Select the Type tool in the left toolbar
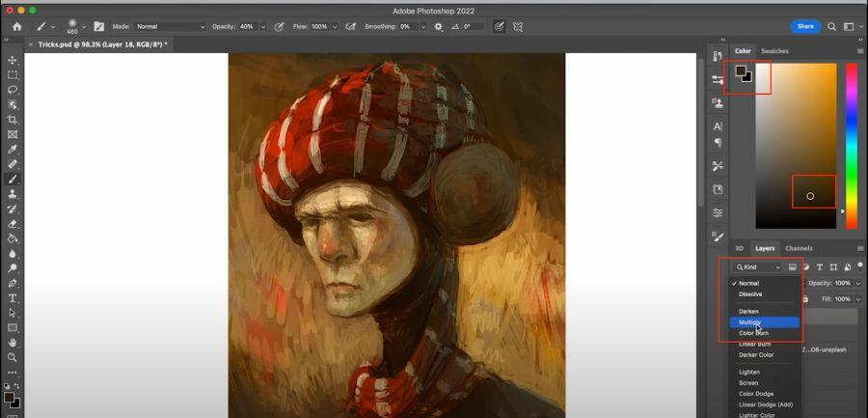 pyautogui.click(x=13, y=298)
